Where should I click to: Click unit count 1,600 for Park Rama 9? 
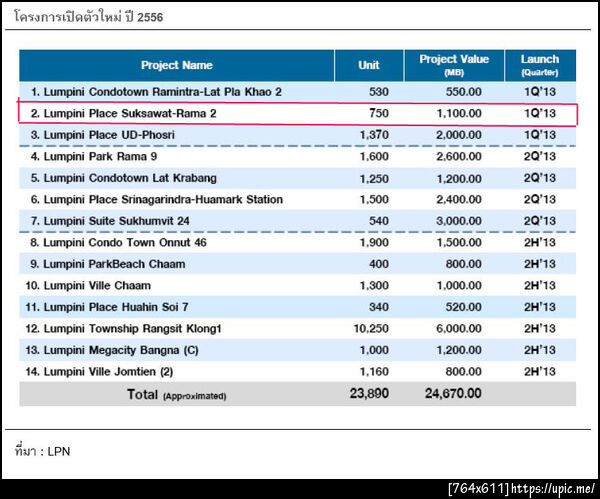(374, 156)
